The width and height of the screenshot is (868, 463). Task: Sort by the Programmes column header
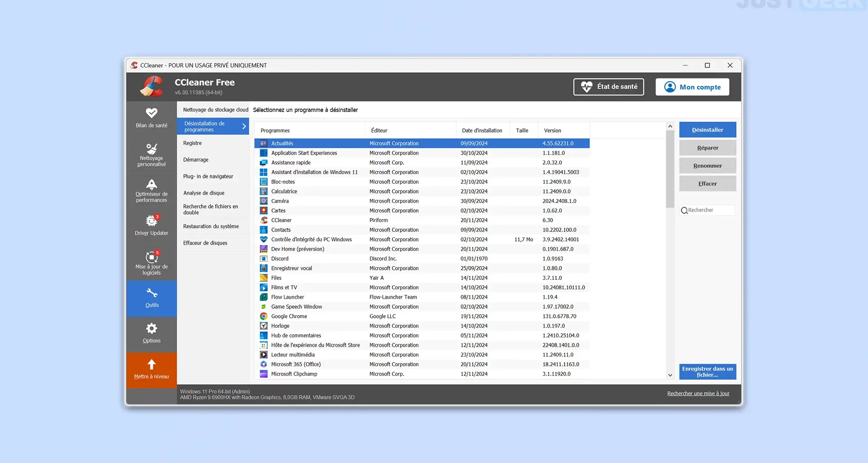click(310, 131)
